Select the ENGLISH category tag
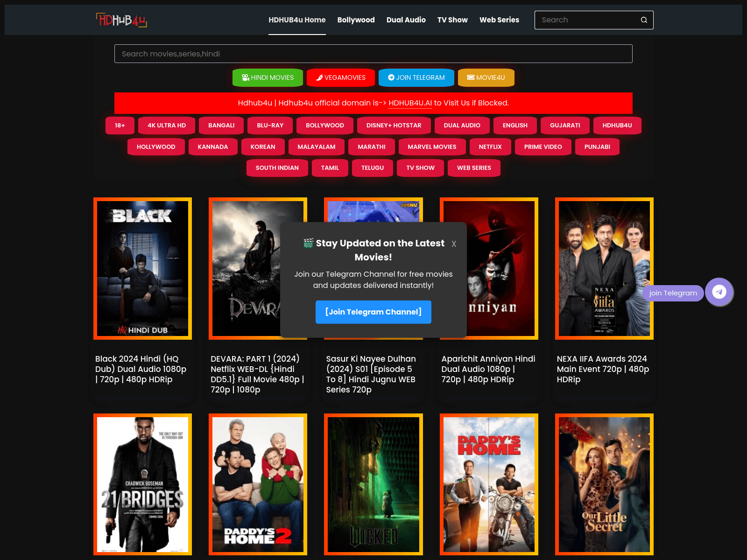Screen dimensions: 747x560 (x=515, y=126)
